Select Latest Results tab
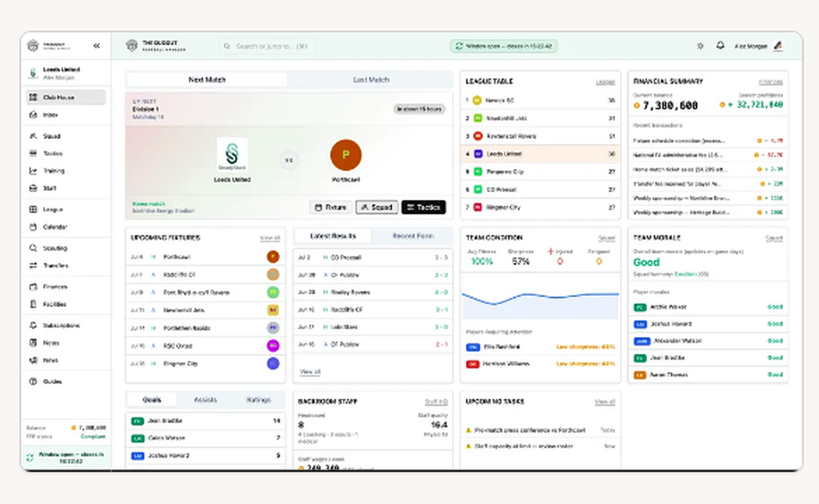This screenshot has width=819, height=504. 332,236
